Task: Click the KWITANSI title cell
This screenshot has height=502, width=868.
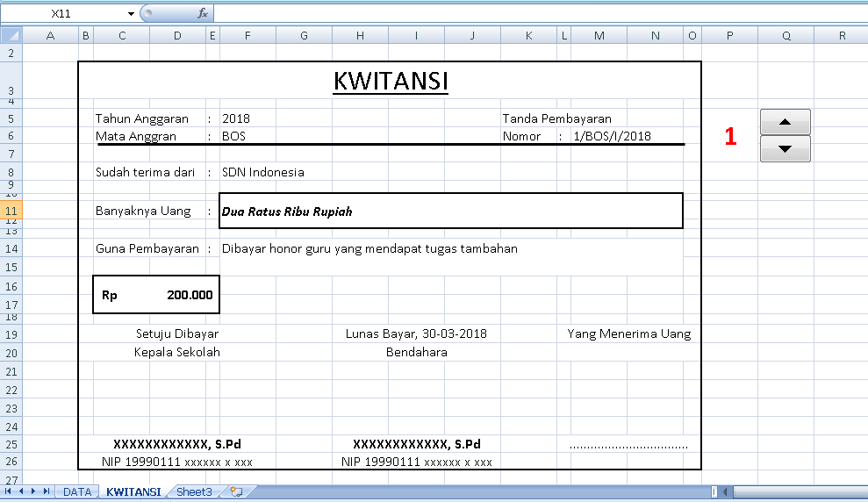Action: [391, 81]
